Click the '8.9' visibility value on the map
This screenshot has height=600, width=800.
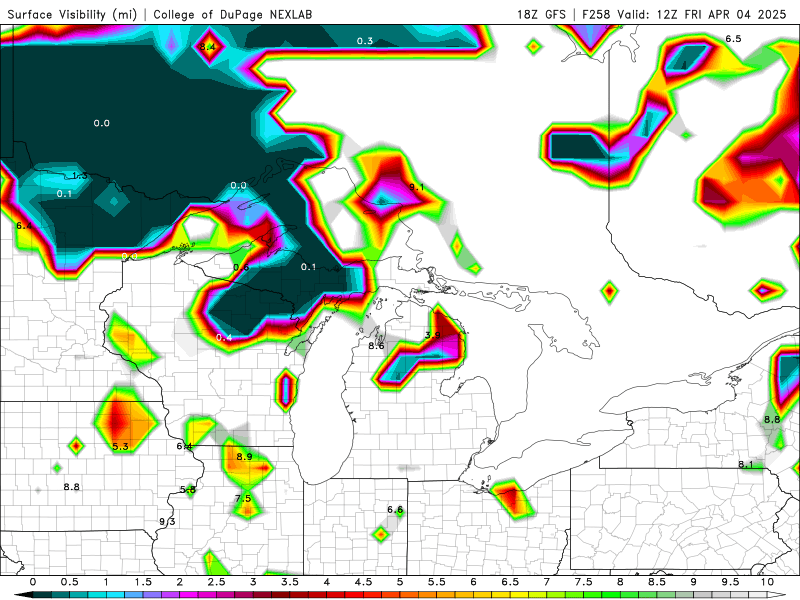(x=244, y=457)
